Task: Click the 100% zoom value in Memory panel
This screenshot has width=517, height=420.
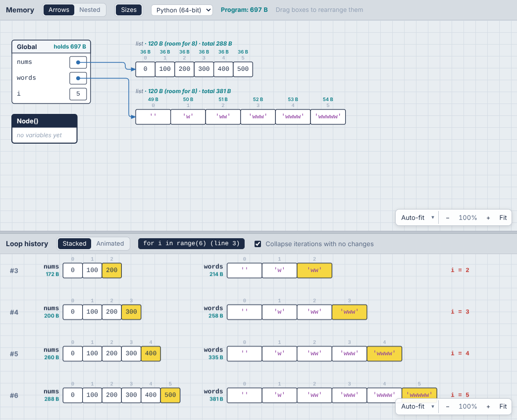Action: (467, 217)
